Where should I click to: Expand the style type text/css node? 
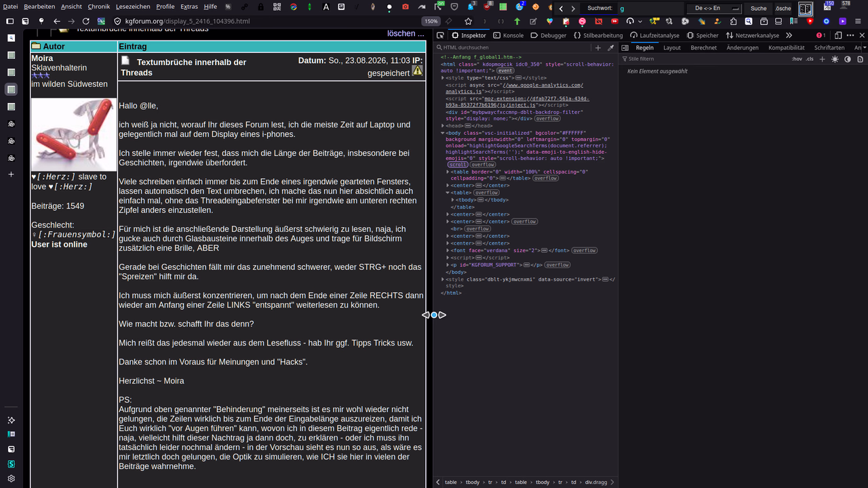pyautogui.click(x=443, y=78)
